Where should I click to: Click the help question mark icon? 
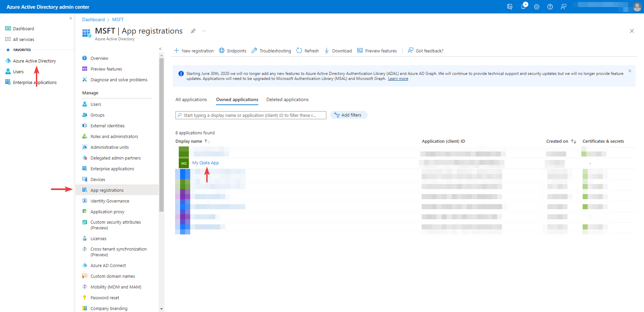(x=550, y=7)
